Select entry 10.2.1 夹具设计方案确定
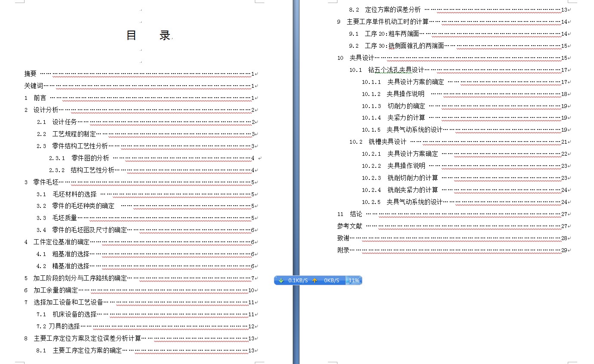 click(465, 154)
